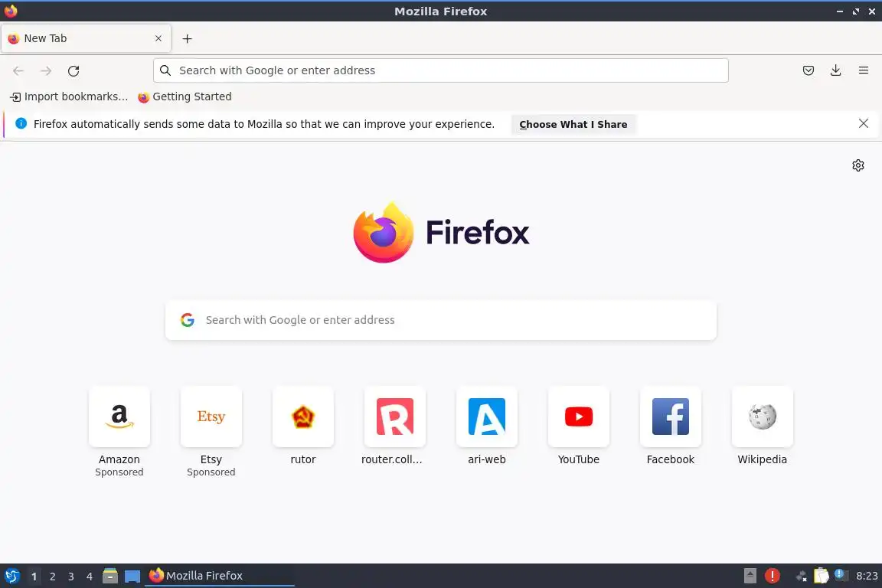Click Sponsored label under Amazon
Screen dimensions: 882x588
(x=119, y=472)
